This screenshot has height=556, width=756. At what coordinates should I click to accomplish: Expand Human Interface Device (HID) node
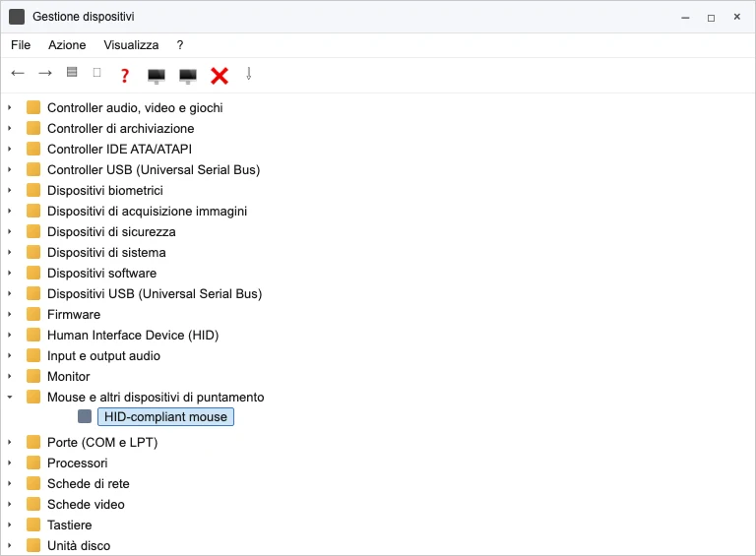click(10, 335)
